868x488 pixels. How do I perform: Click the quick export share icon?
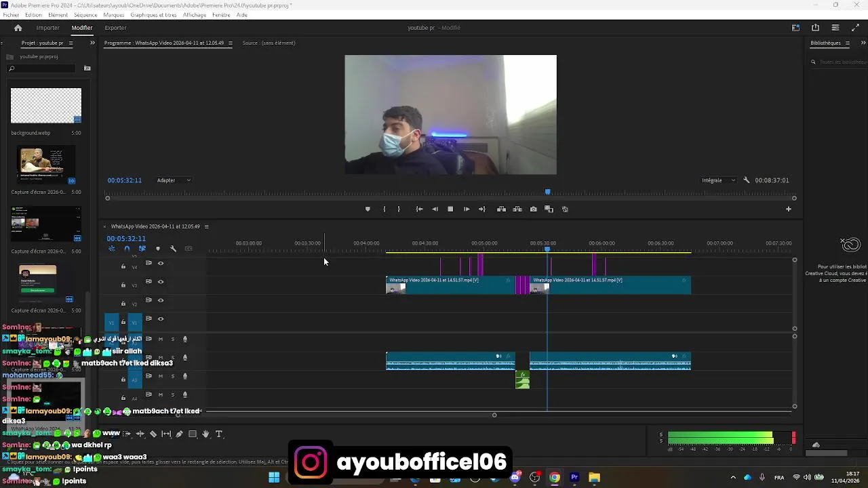tap(815, 28)
